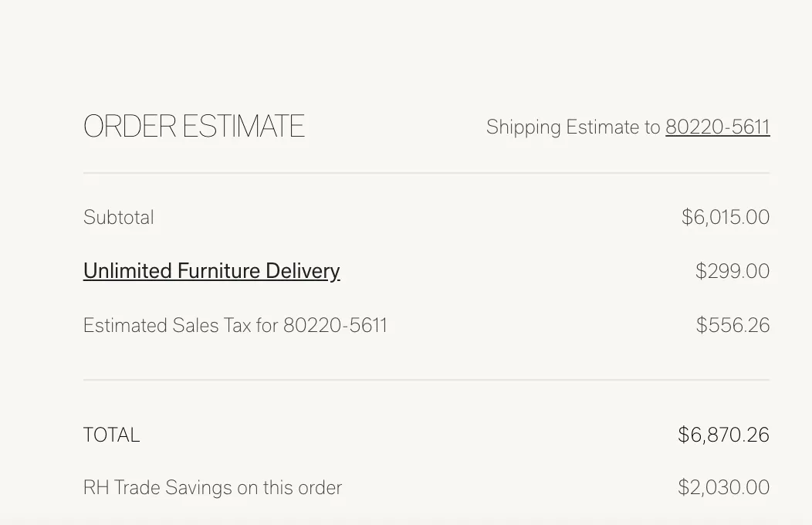Open the Unlimited Furniture Delivery link
The width and height of the screenshot is (812, 525).
click(x=211, y=271)
